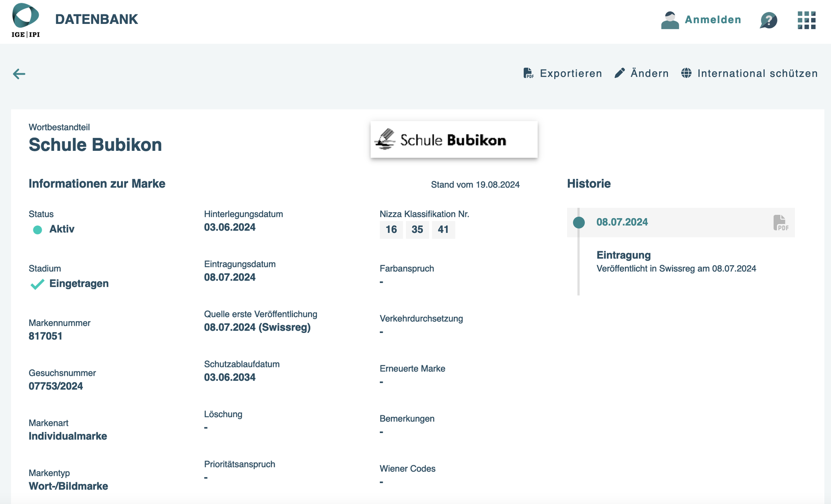Click the green Aktiv status dot

point(37,230)
